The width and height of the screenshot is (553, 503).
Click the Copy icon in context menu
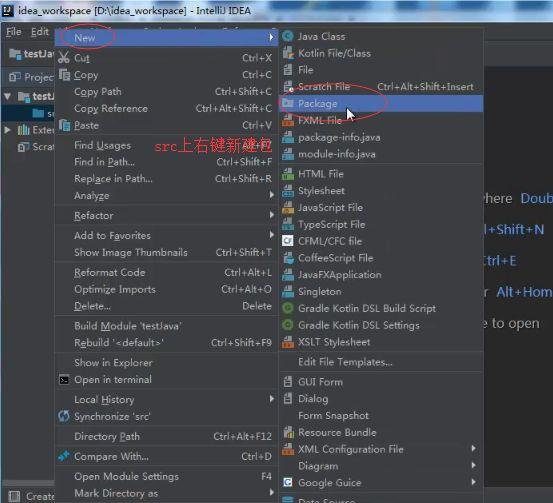click(64, 74)
